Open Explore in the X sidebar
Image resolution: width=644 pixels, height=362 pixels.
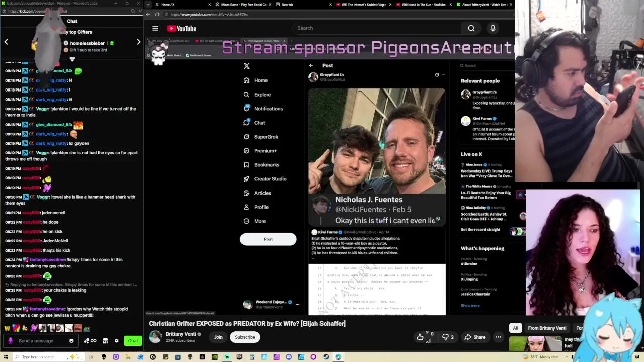257,95
